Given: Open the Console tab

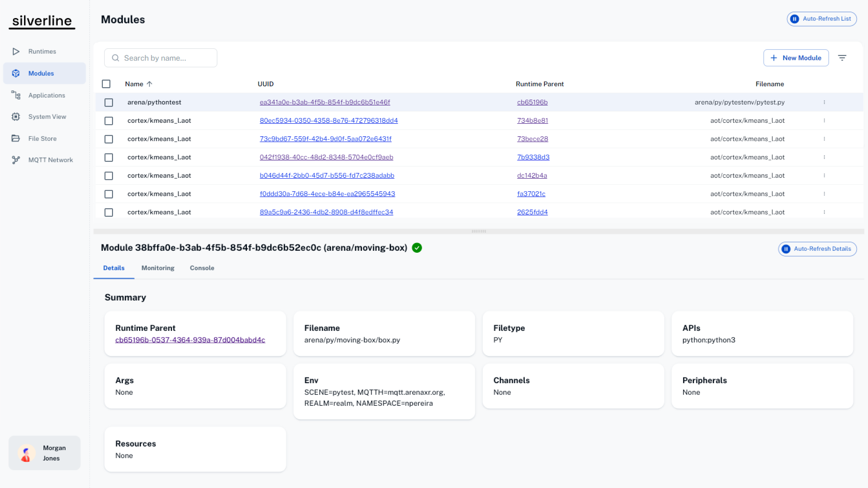Looking at the screenshot, I should (202, 268).
